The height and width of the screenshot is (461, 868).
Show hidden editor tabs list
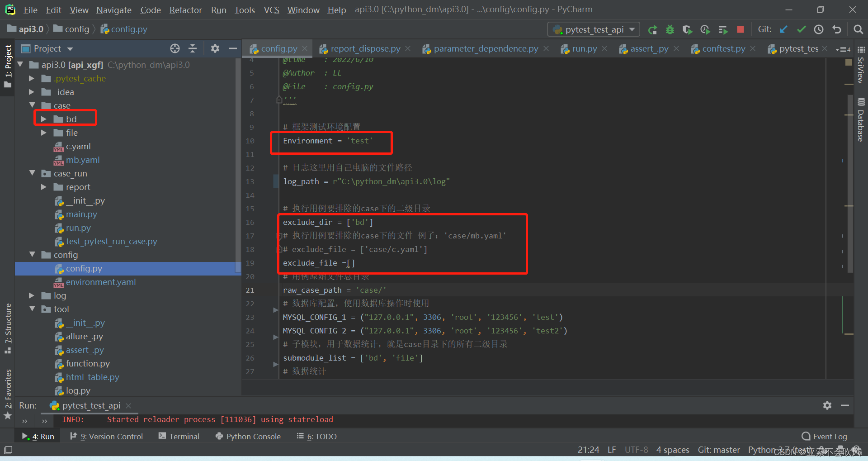[x=843, y=49]
